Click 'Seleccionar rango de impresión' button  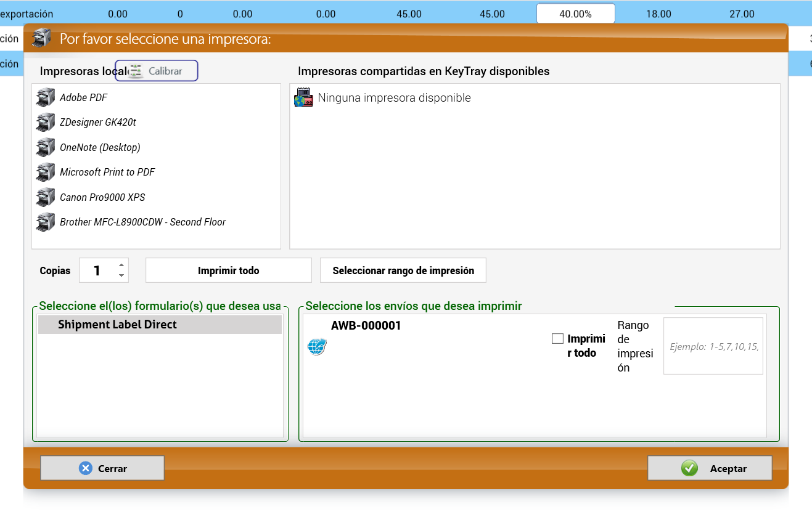click(x=403, y=270)
